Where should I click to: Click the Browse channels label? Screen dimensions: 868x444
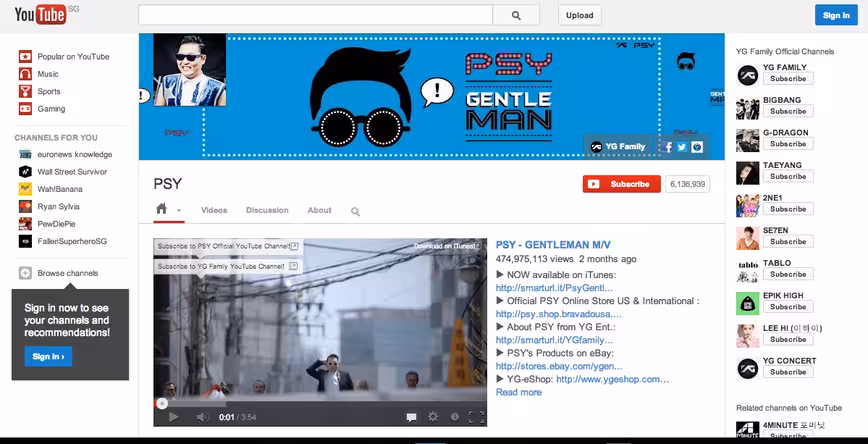[68, 273]
